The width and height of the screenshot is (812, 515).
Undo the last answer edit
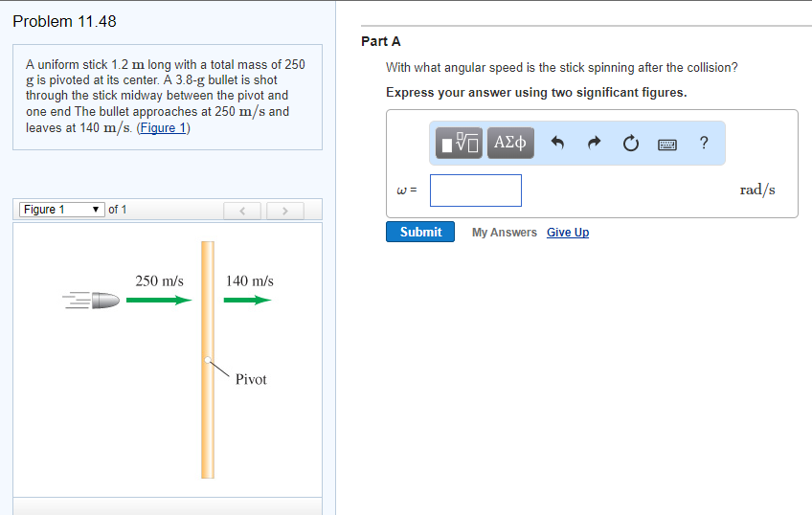tap(557, 143)
